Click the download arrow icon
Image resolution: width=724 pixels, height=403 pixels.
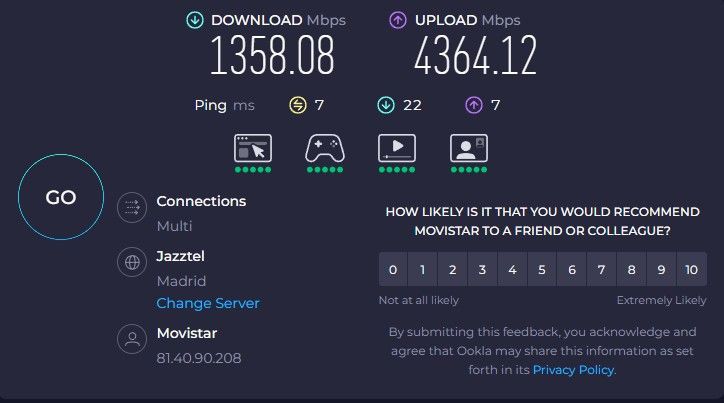coord(194,20)
